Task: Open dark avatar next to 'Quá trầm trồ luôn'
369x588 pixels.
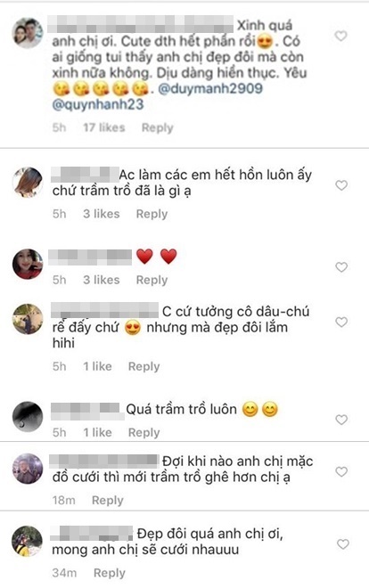Action: (28, 417)
